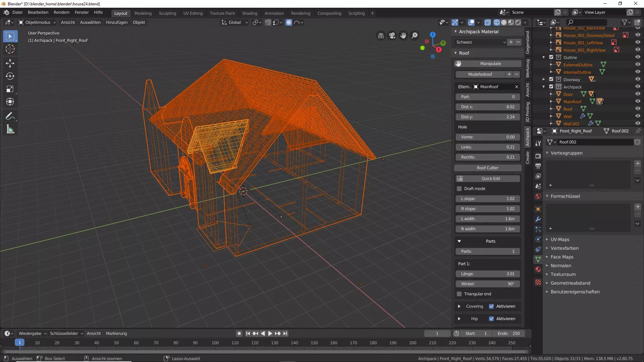
Task: Open the Material properties tab
Action: (538, 269)
